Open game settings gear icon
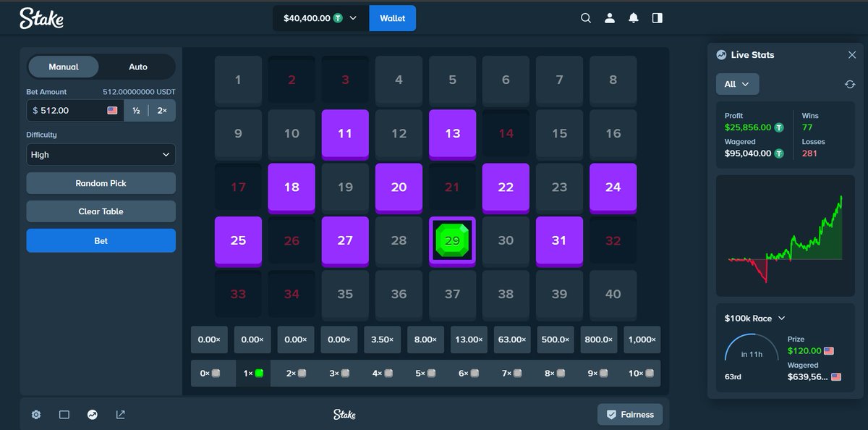The image size is (868, 430). (36, 415)
